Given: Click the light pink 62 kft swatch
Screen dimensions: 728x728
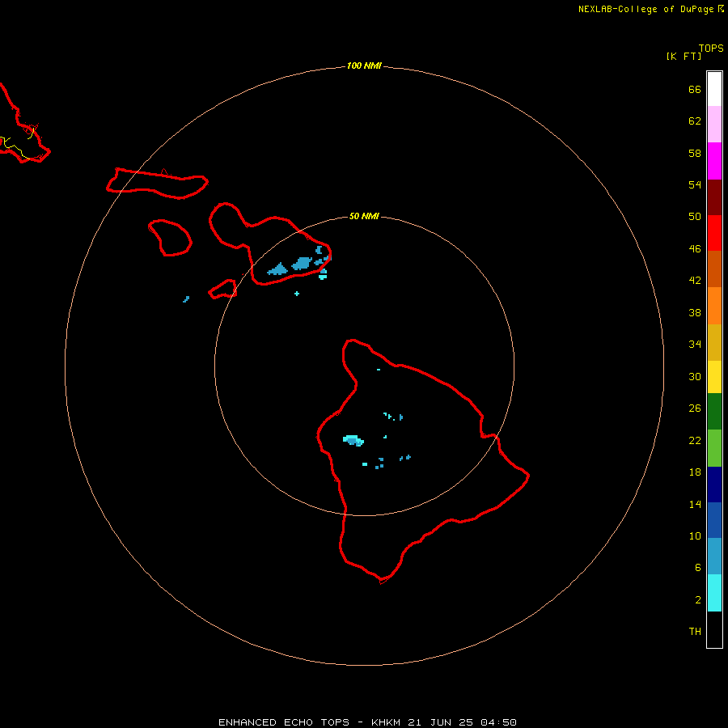Looking at the screenshot, I should pyautogui.click(x=714, y=125).
